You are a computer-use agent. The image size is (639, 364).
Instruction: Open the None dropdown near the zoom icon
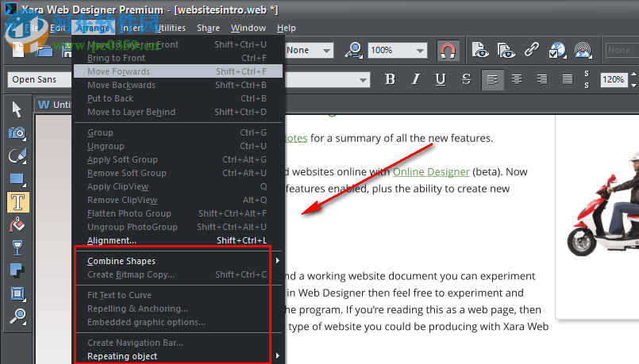(326, 51)
